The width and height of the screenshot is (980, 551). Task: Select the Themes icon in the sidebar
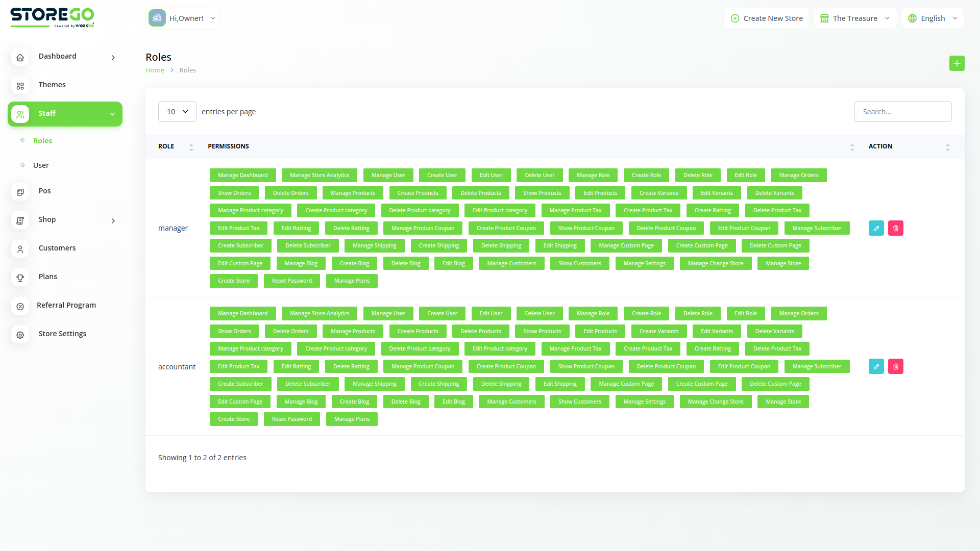pyautogui.click(x=20, y=86)
